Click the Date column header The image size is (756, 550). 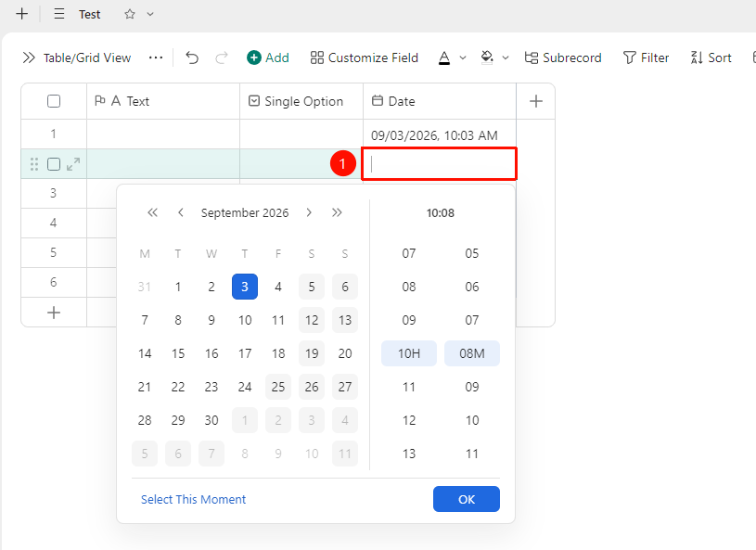(440, 101)
